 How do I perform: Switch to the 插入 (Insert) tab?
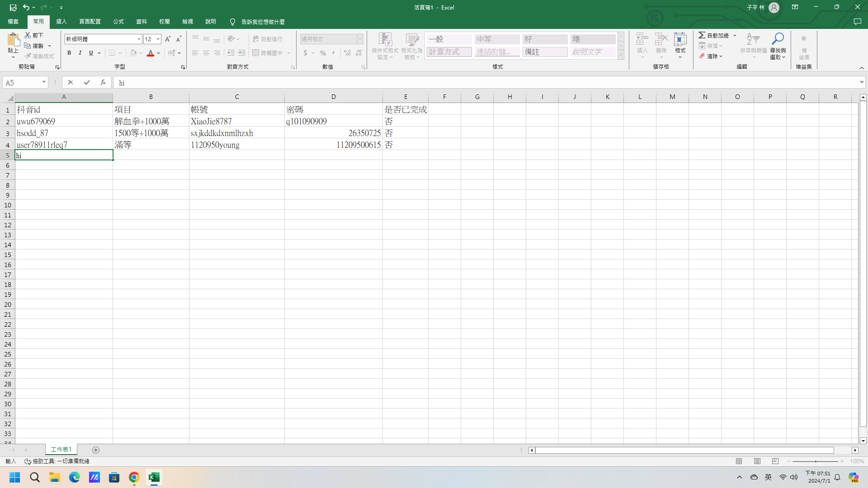(61, 22)
